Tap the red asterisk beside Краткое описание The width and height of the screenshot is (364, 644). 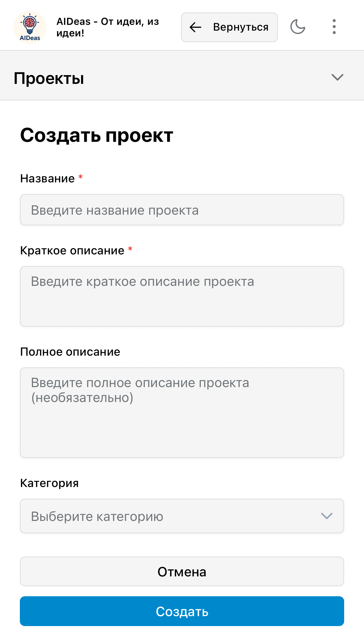(x=130, y=249)
